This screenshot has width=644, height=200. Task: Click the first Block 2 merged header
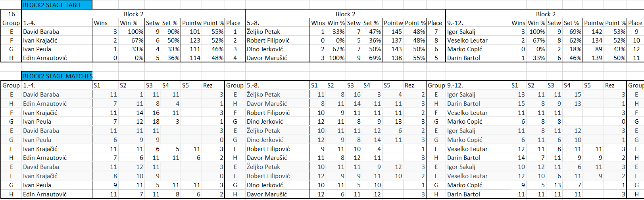click(x=133, y=14)
